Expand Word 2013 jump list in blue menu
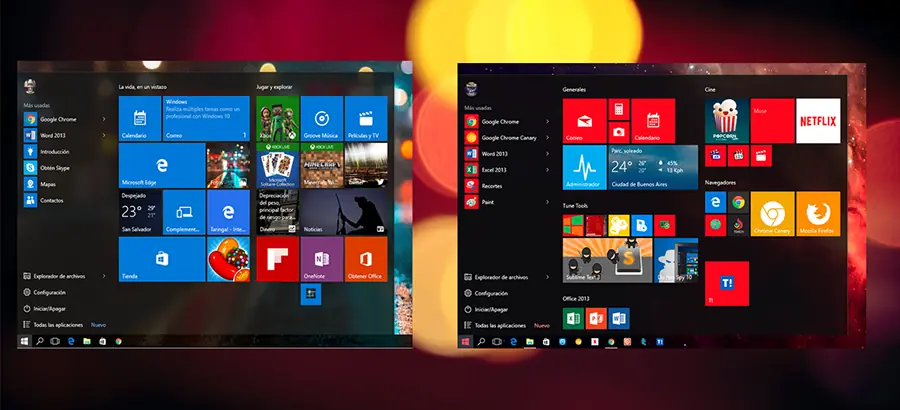Screen dimensions: 900x410 tap(104, 136)
